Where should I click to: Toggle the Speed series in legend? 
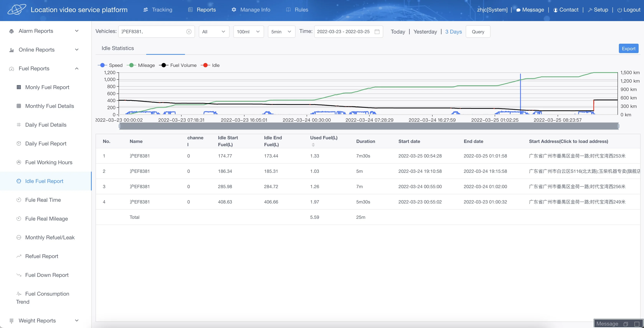110,65
